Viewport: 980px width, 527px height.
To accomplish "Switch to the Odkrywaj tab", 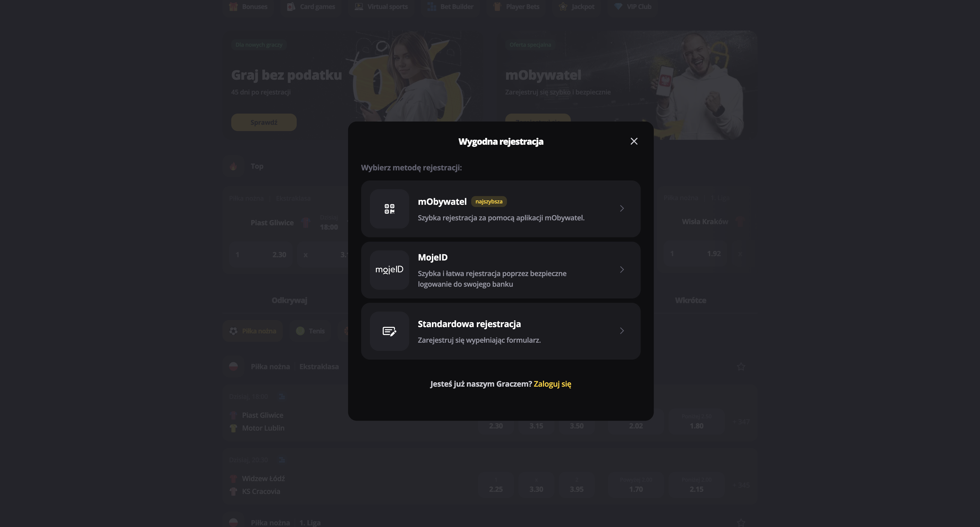I will tap(289, 300).
